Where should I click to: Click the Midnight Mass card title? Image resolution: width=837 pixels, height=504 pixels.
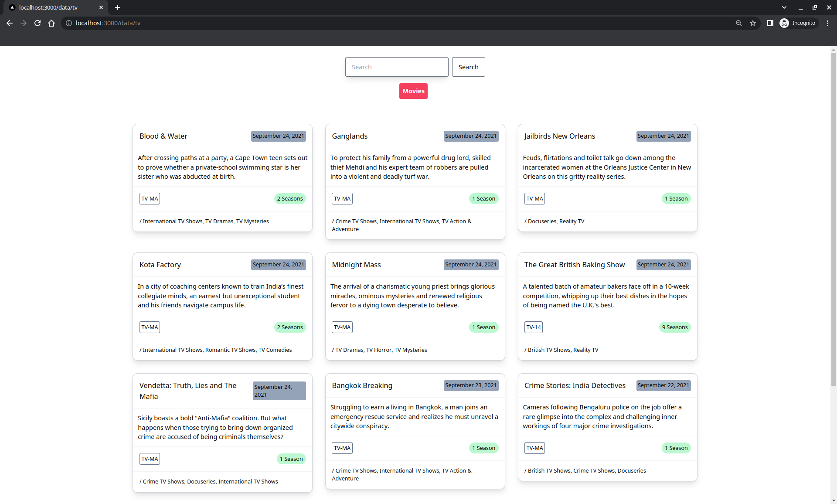pyautogui.click(x=356, y=265)
